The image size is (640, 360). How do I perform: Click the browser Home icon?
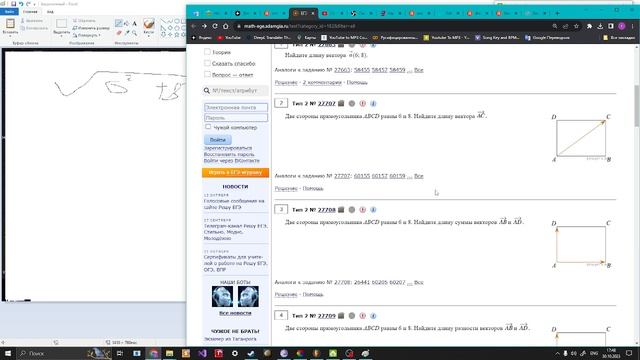click(x=225, y=26)
